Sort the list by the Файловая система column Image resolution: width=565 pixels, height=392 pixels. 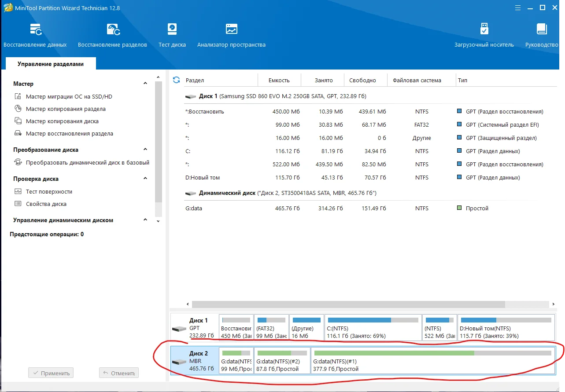point(417,81)
